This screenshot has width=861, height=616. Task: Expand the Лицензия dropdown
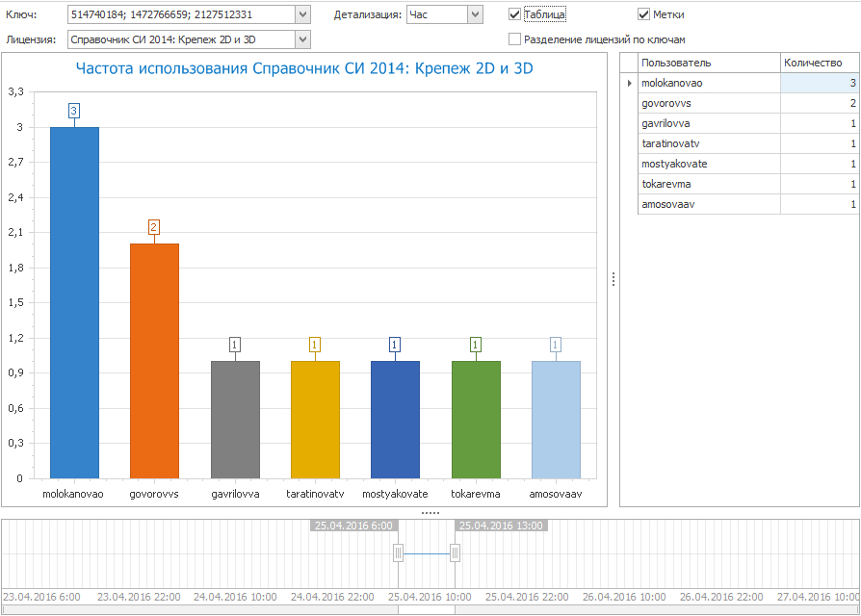click(x=302, y=39)
